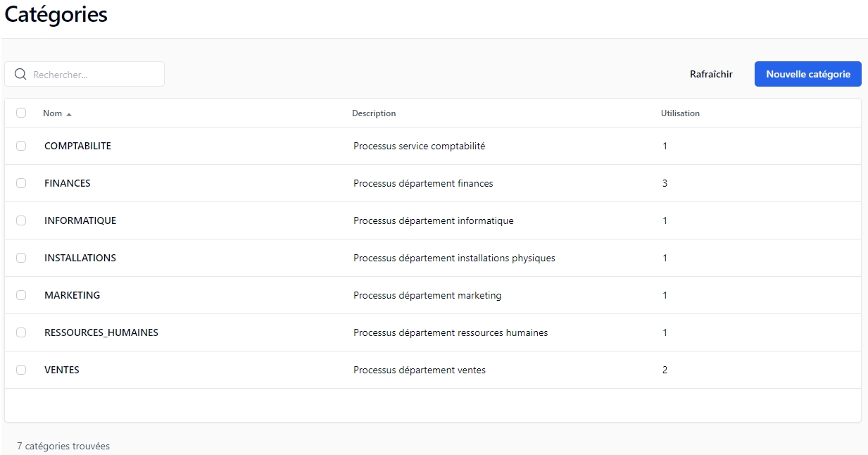
Task: Enable the INSTALLATIONS row checkbox
Action: [x=21, y=258]
